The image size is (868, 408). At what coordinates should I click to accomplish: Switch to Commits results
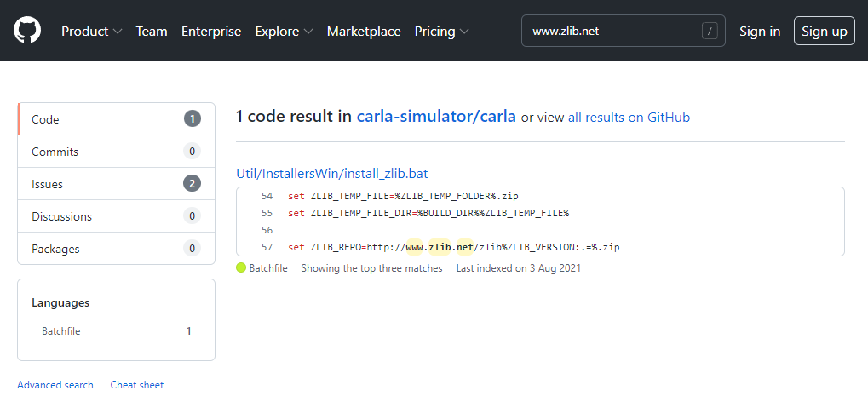click(x=116, y=152)
